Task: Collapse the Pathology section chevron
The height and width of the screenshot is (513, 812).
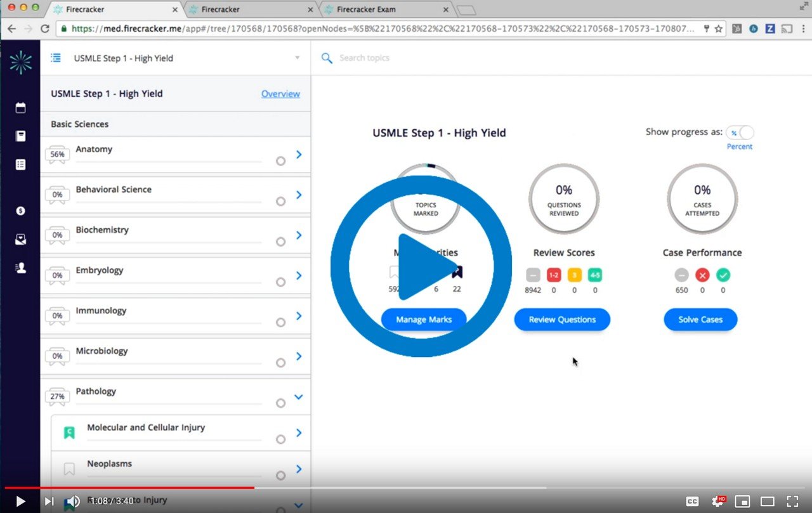Action: (x=299, y=397)
